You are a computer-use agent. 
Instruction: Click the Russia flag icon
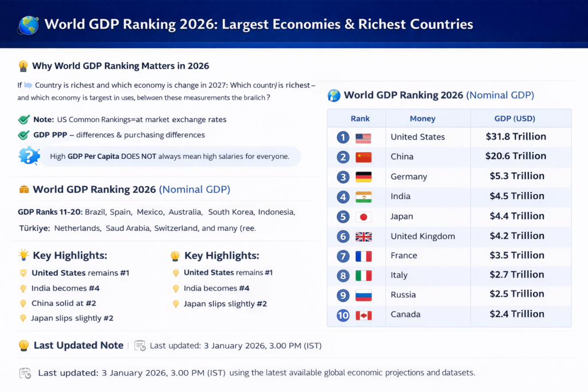[x=363, y=296]
